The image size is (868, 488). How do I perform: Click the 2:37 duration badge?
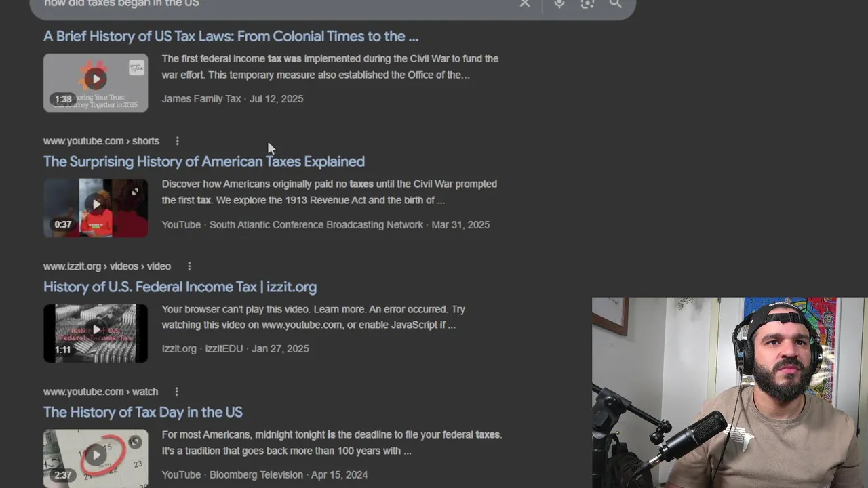[63, 475]
